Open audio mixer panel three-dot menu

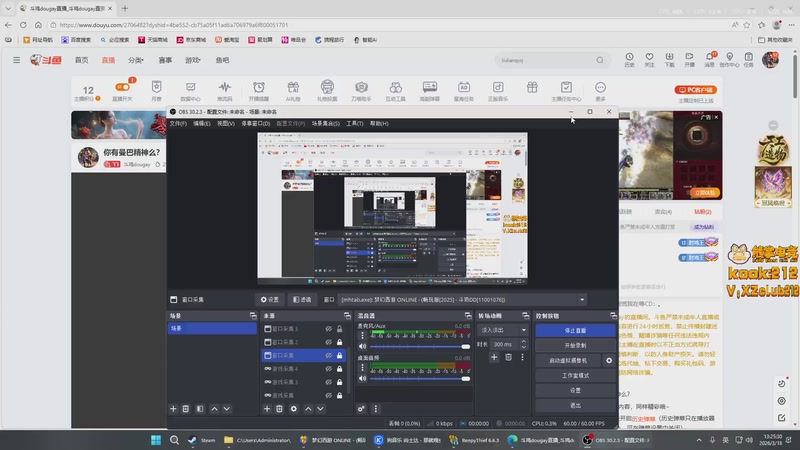tap(376, 409)
